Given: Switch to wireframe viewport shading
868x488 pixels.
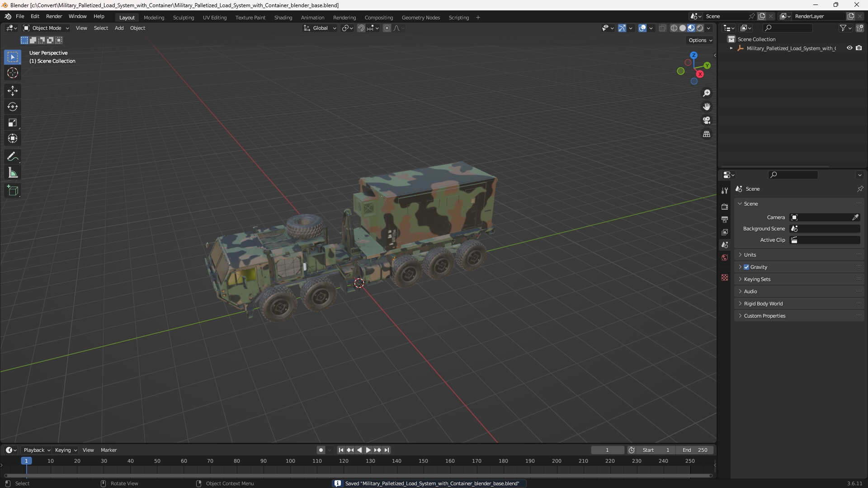Looking at the screenshot, I should click(x=674, y=28).
